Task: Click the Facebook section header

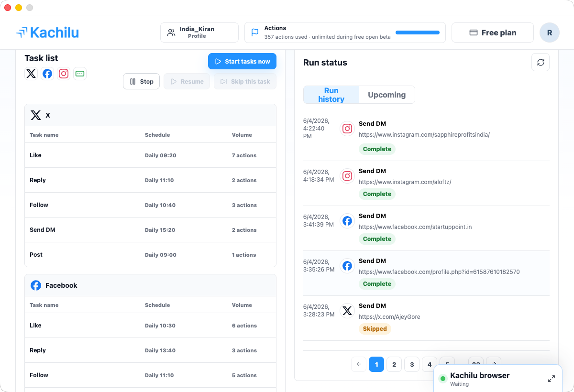Action: [150, 285]
